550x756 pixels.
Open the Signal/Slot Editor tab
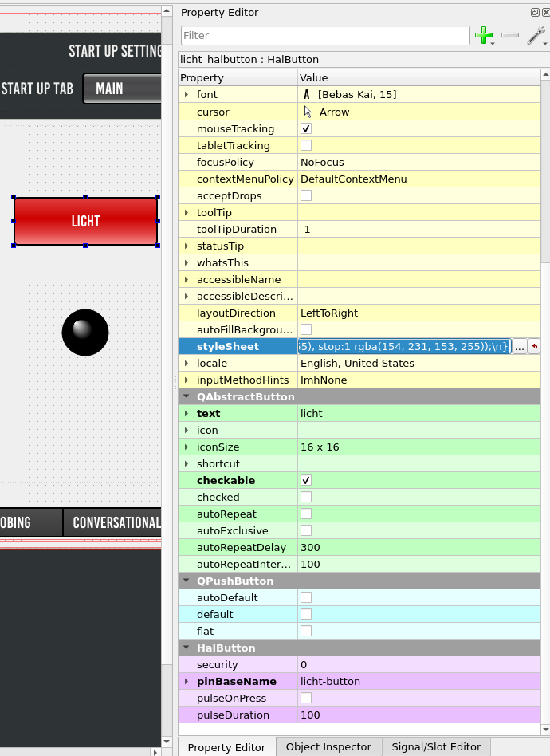tap(435, 747)
